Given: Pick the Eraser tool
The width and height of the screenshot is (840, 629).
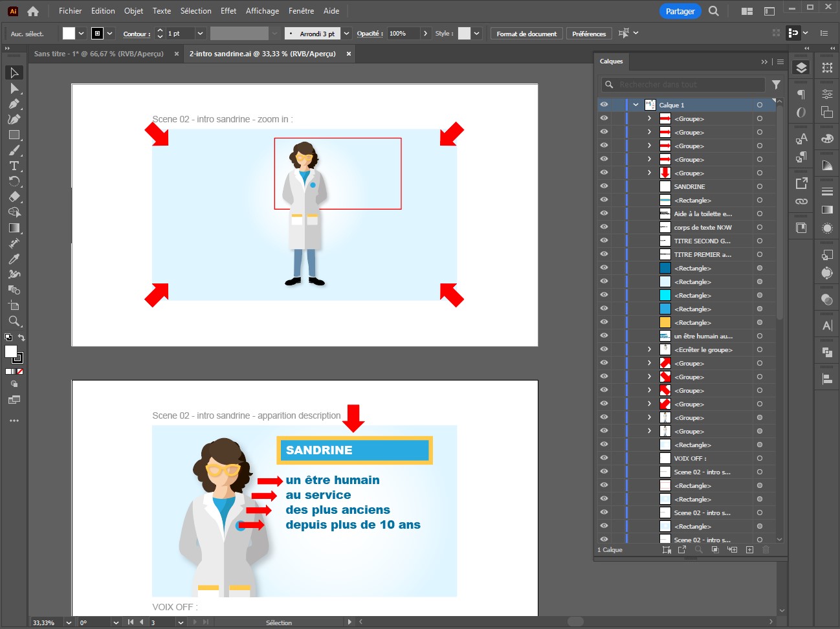Looking at the screenshot, I should pos(14,197).
